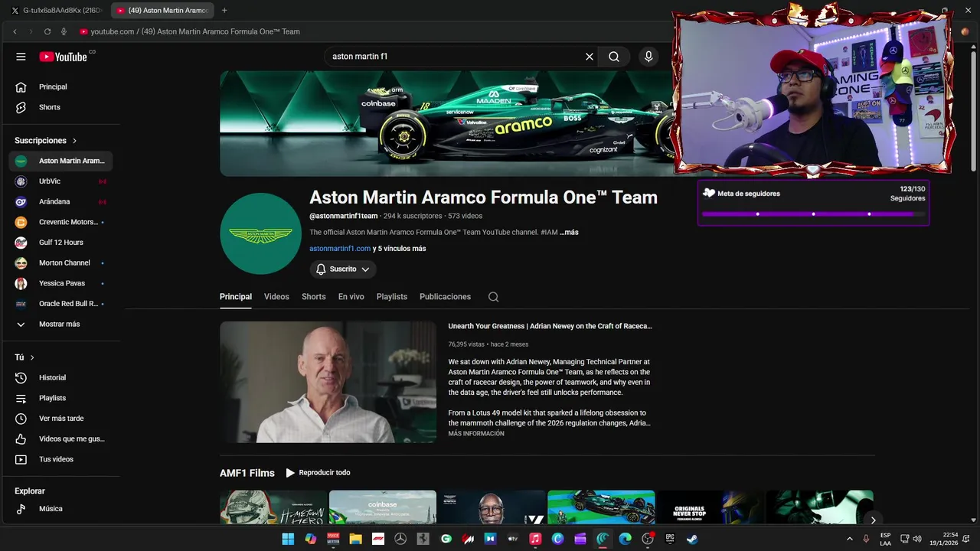Viewport: 980px width, 551px height.
Task: Play the Adrian Newey featured video thumbnail
Action: click(x=328, y=382)
